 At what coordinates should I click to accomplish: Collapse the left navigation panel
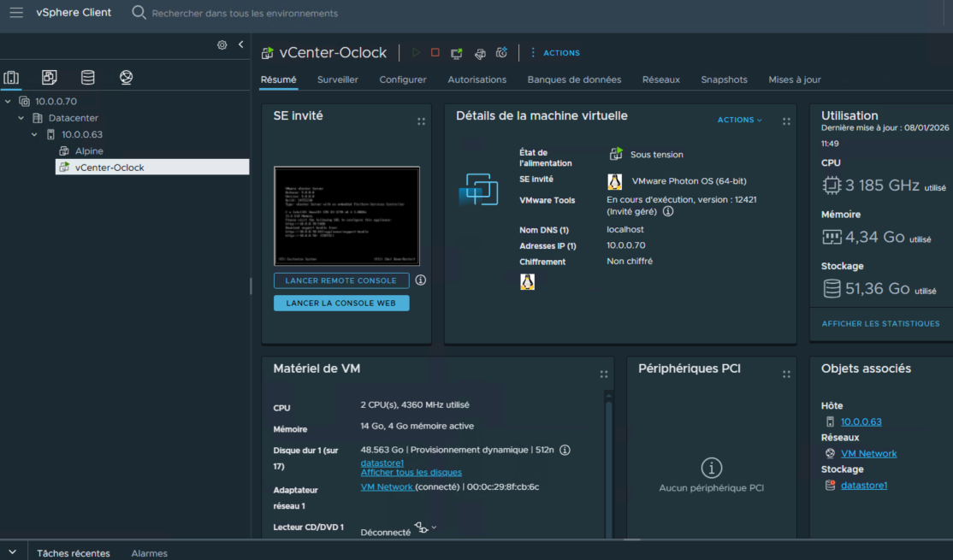240,44
